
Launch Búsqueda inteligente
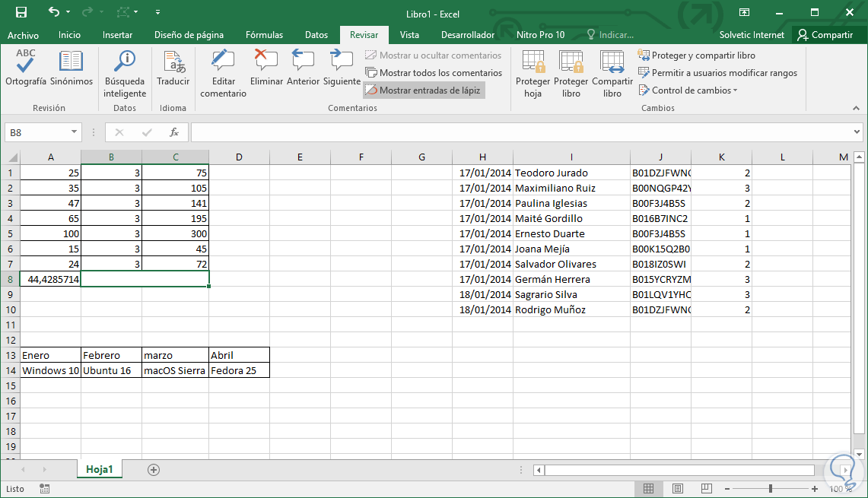[x=125, y=75]
